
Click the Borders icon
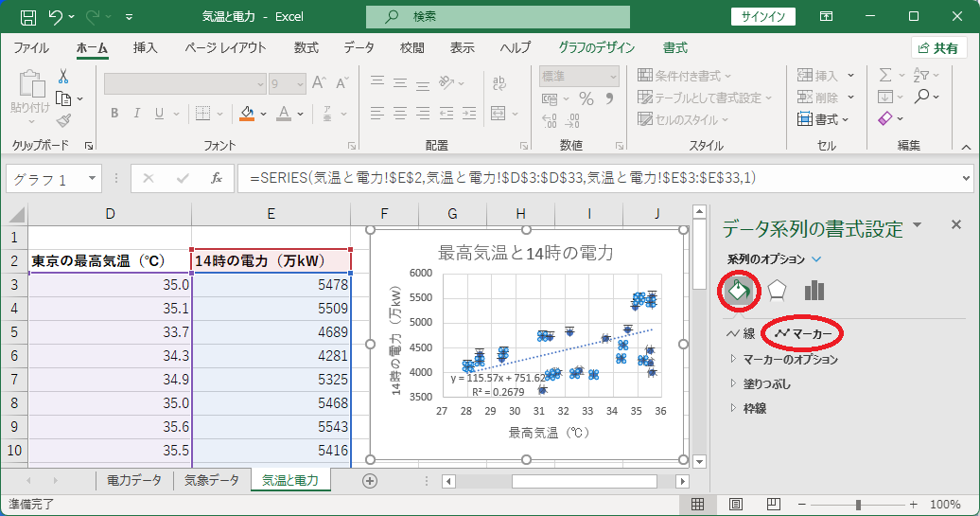202,114
